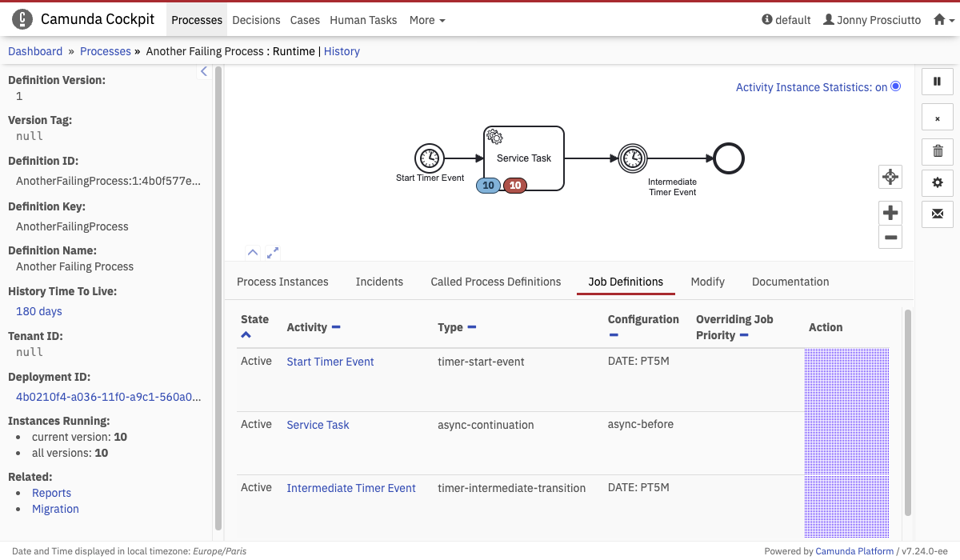Toggle Activity Instance Statistics radio button
Screen dimensions: 960x560
[895, 86]
